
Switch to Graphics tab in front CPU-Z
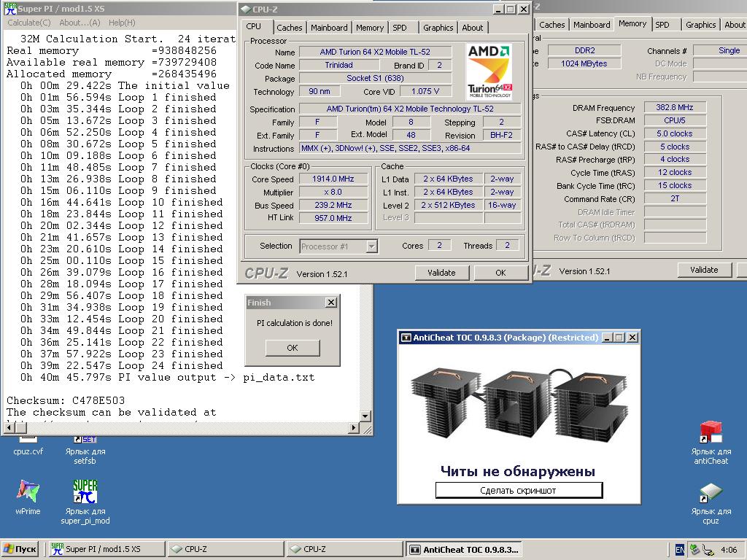[438, 28]
